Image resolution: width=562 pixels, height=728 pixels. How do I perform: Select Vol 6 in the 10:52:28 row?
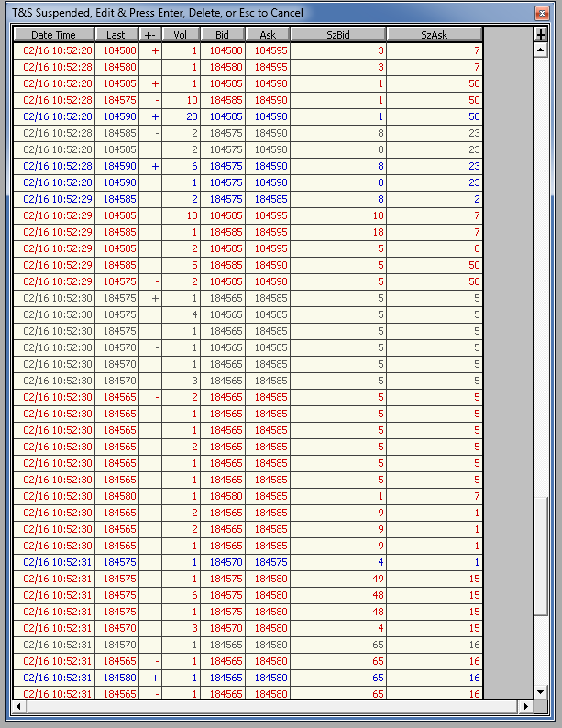181,166
